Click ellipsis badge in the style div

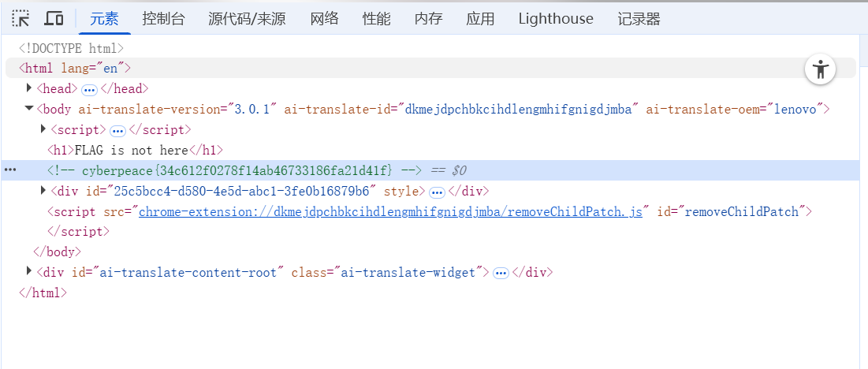(437, 192)
